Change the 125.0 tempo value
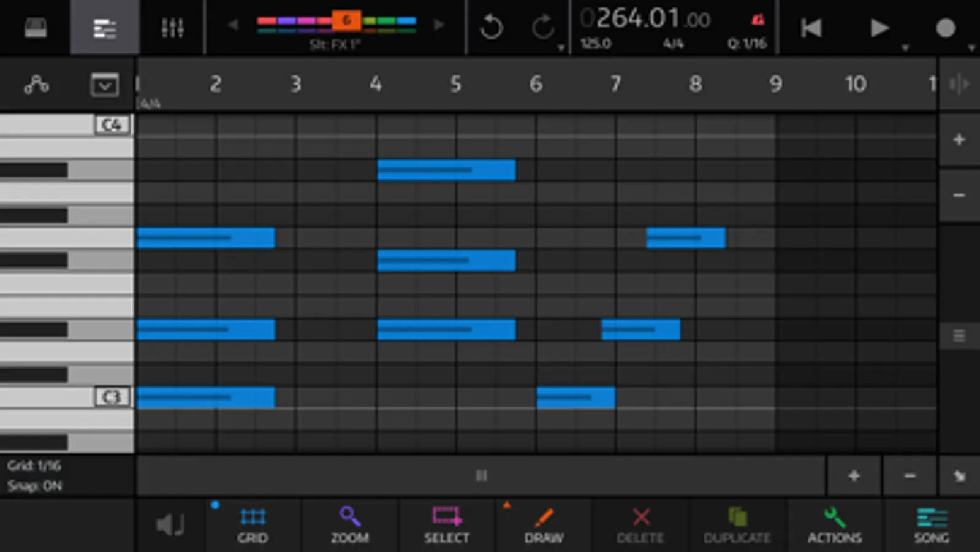Image resolution: width=980 pixels, height=552 pixels. [x=596, y=44]
